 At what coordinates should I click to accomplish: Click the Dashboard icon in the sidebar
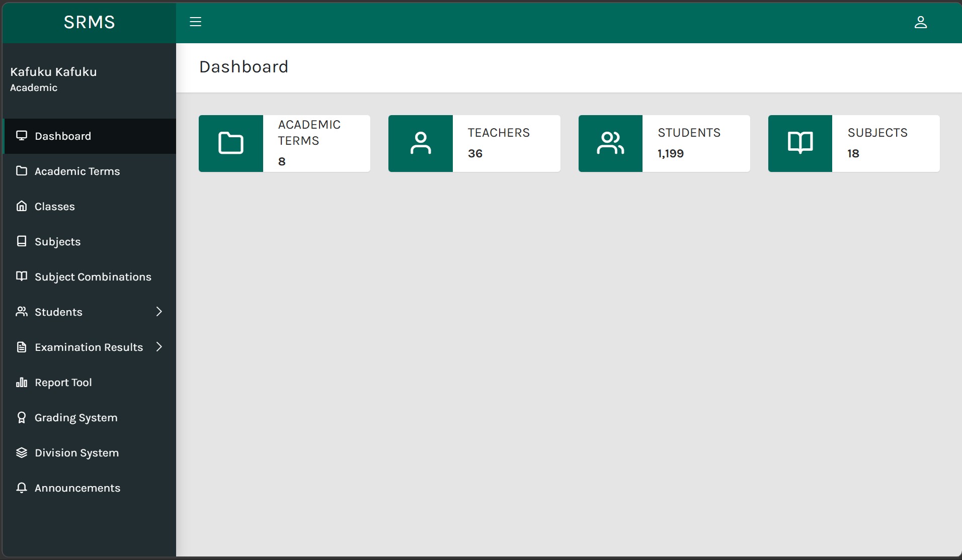(22, 135)
